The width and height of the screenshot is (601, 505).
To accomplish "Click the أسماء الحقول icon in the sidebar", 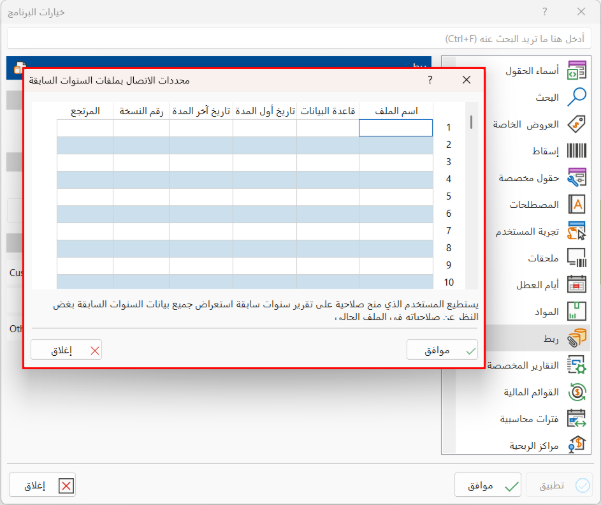I will [x=576, y=71].
